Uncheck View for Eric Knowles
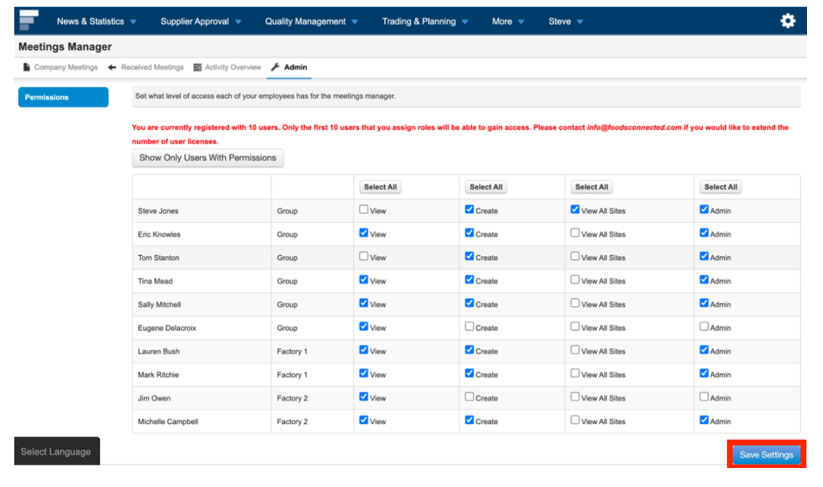Viewport: 823px width, 487px height. [x=363, y=232]
